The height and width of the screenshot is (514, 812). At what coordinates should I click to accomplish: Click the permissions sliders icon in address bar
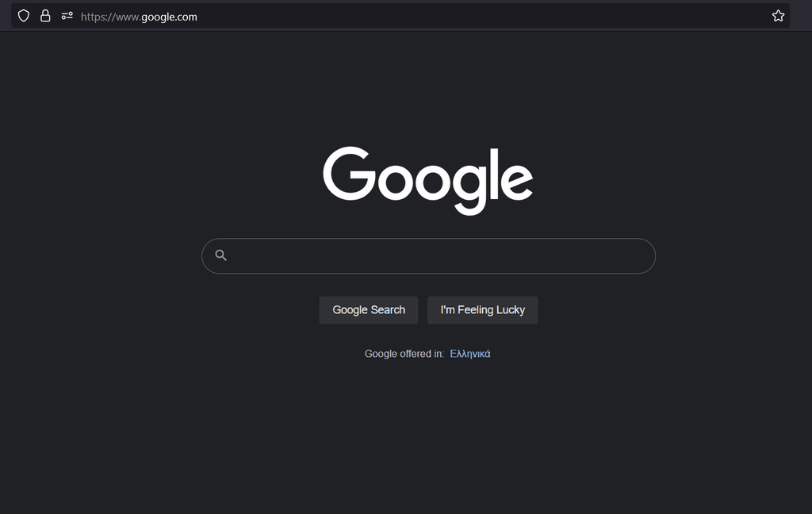point(67,15)
